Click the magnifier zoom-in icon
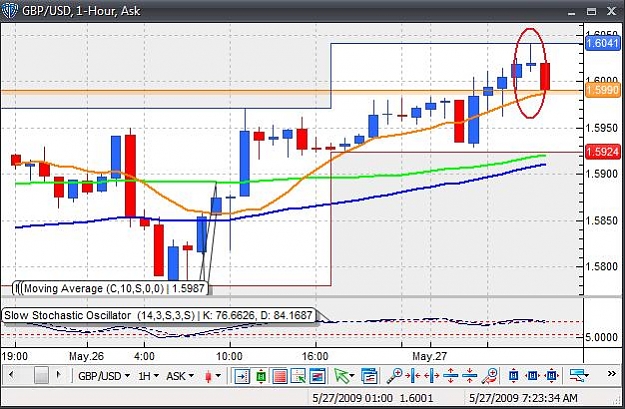Image resolution: width=625 pixels, height=409 pixels. click(x=395, y=376)
